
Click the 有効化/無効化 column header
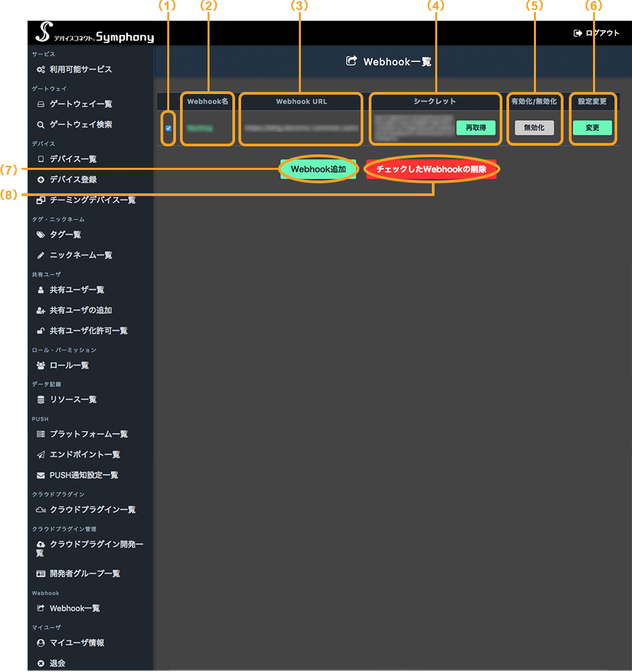click(534, 101)
